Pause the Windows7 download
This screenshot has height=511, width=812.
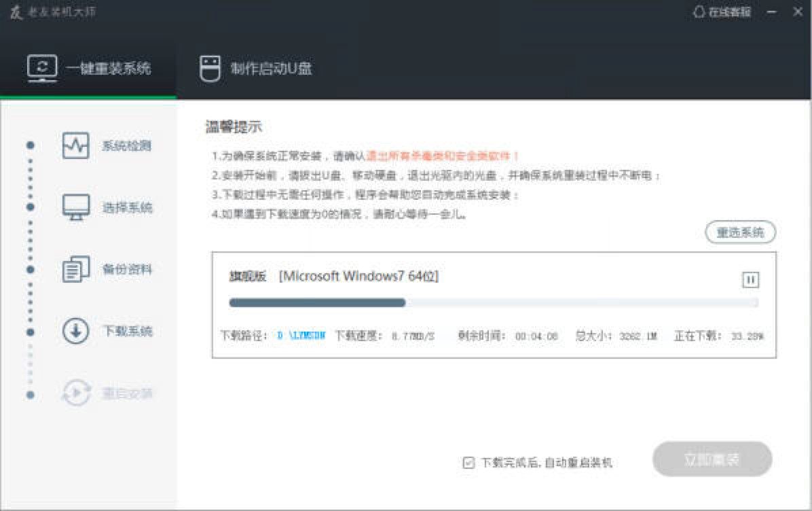click(x=750, y=280)
